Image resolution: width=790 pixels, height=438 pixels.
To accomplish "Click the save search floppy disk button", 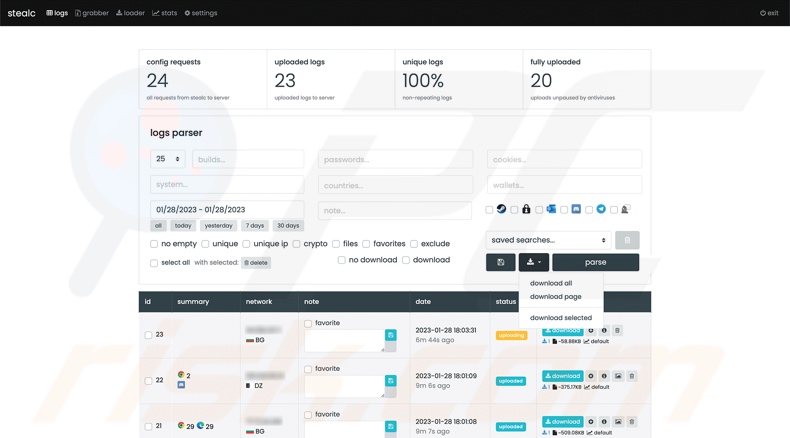I will pos(500,262).
